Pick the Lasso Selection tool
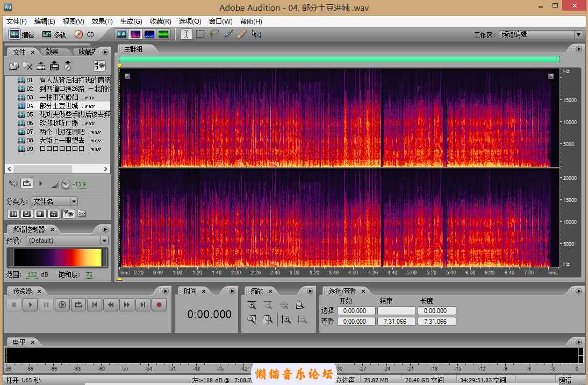 (214, 34)
